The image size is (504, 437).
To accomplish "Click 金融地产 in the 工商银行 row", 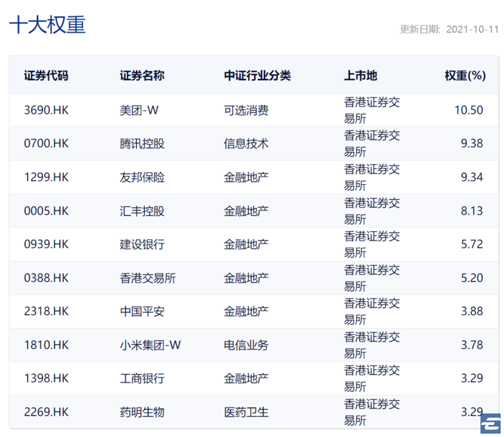I will (x=246, y=379).
